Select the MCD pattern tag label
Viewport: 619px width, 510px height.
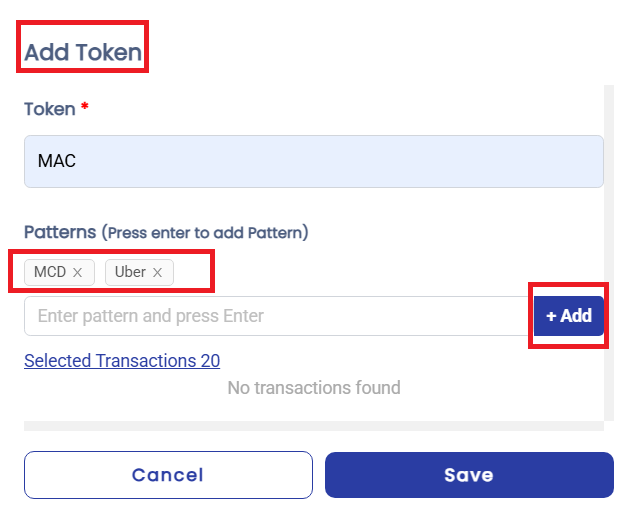pyautogui.click(x=50, y=272)
